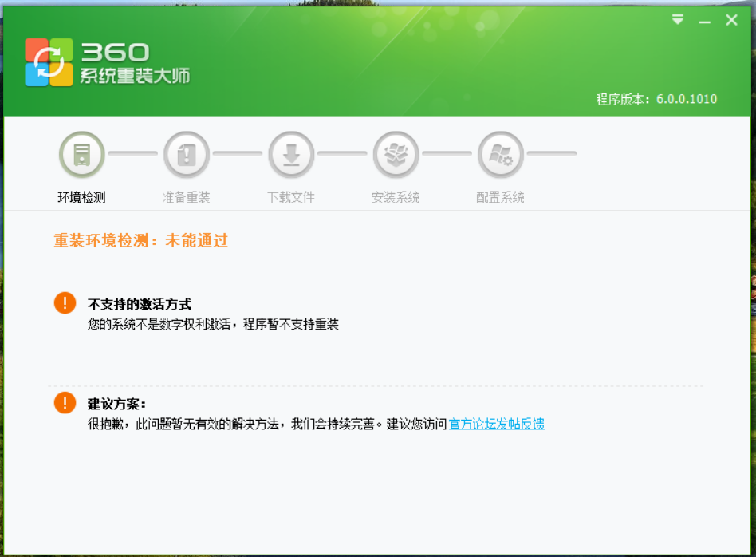Minimize the 360 reinstall window
Viewport: 756px width, 557px height.
(704, 21)
